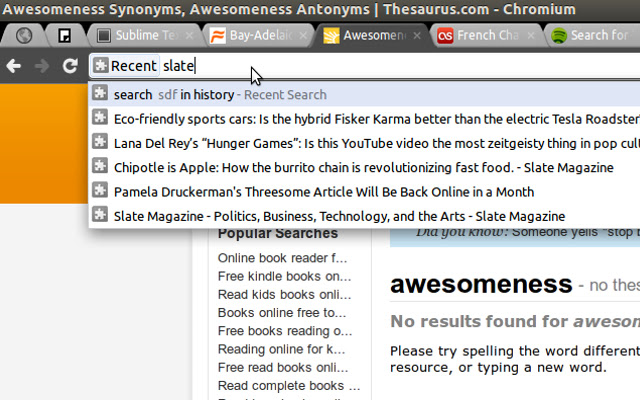Open Eco-friendly sports cars suggestion
The height and width of the screenshot is (400, 640).
point(364,119)
